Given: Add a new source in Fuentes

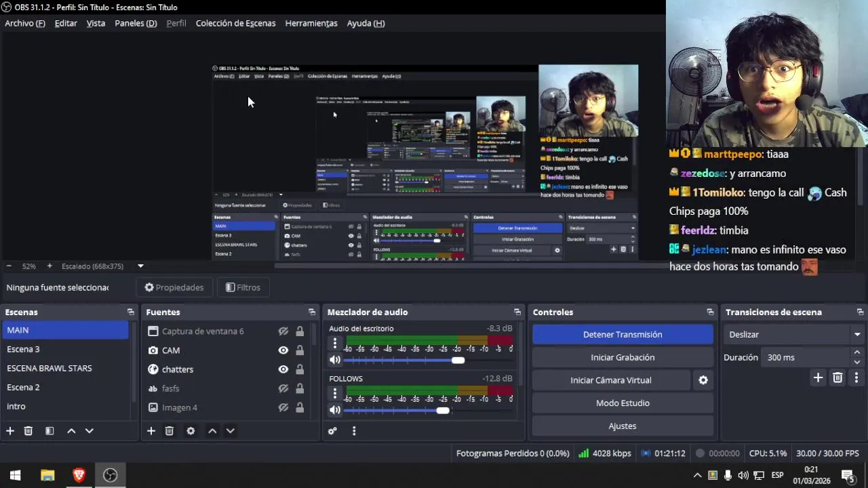Looking at the screenshot, I should (151, 431).
